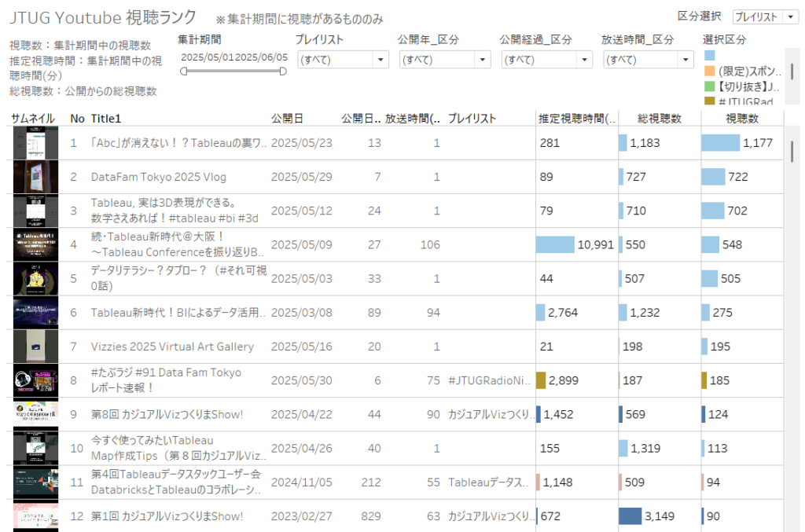Click publish date 2025/05/23

302,143
